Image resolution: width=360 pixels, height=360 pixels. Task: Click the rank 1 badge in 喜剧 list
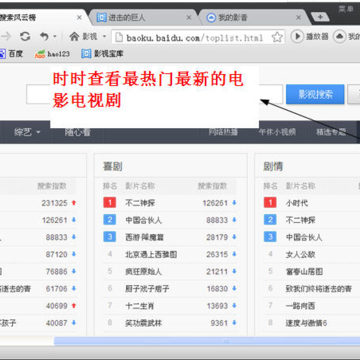110,203
